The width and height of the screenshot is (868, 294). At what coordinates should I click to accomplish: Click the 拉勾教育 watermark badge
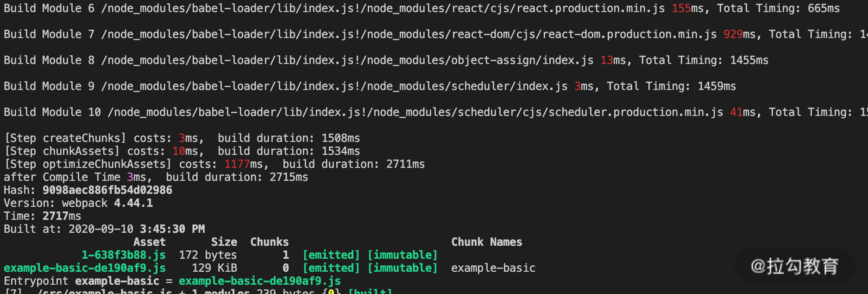pyautogui.click(x=794, y=266)
